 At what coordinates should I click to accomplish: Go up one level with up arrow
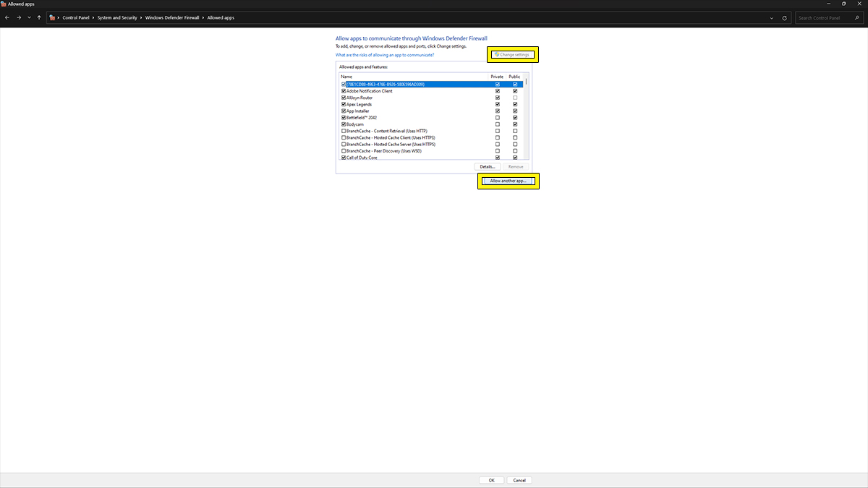point(38,17)
